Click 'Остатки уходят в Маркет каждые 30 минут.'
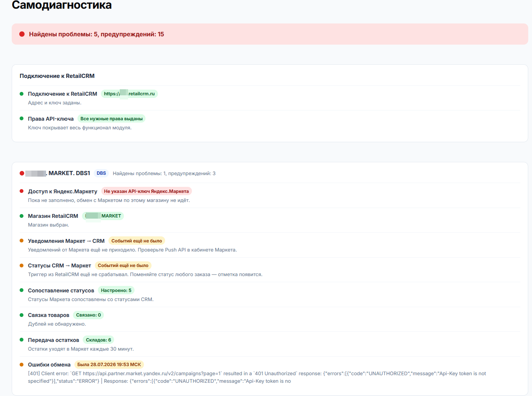Image resolution: width=532 pixels, height=396 pixels. click(81, 349)
